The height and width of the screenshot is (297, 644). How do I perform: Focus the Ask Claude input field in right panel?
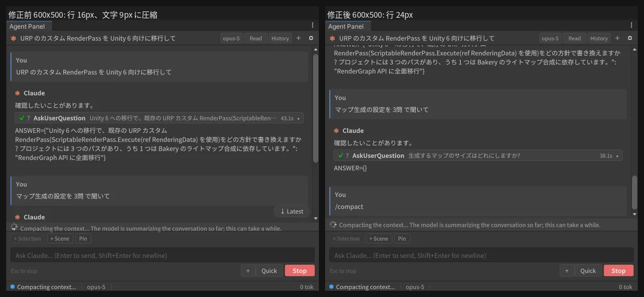(481, 255)
